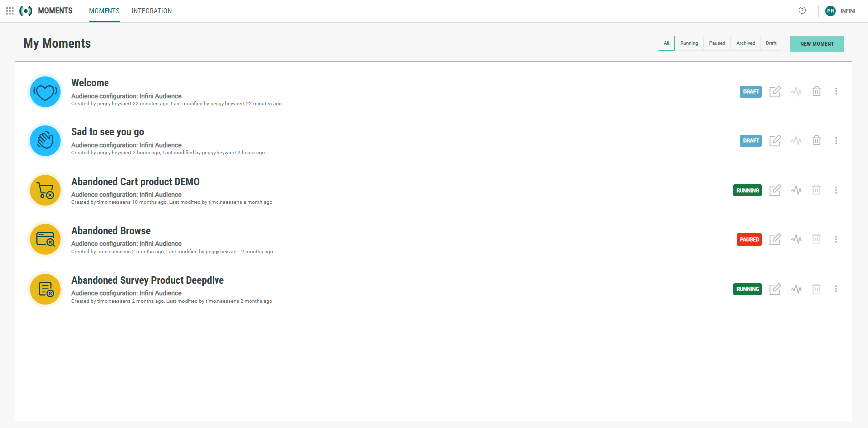Filter moments by Paused status
Screen dimensions: 868x428
pos(717,43)
